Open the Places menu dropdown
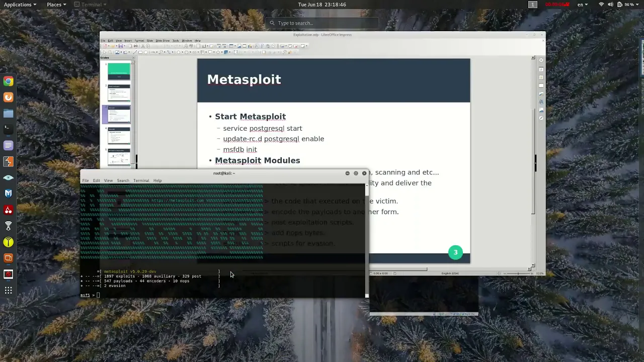The image size is (644, 362). pos(56,5)
